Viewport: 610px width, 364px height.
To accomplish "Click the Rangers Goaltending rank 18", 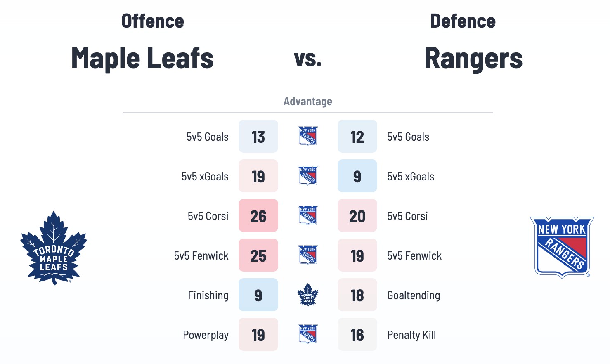I will tap(357, 295).
